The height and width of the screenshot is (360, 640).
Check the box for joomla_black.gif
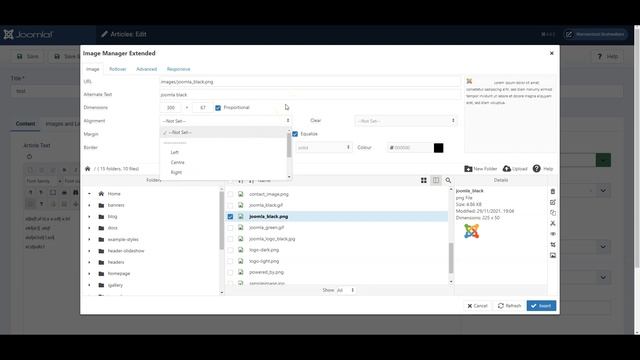(x=230, y=205)
